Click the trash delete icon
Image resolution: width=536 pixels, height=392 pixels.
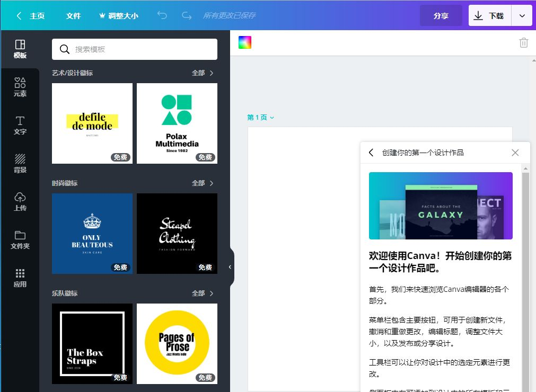tap(524, 43)
